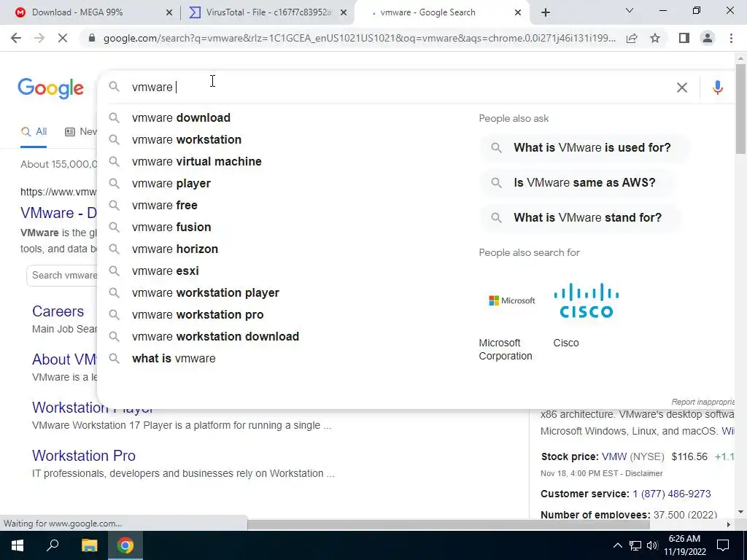Clear the search box with X
The image size is (747, 560).
click(682, 87)
